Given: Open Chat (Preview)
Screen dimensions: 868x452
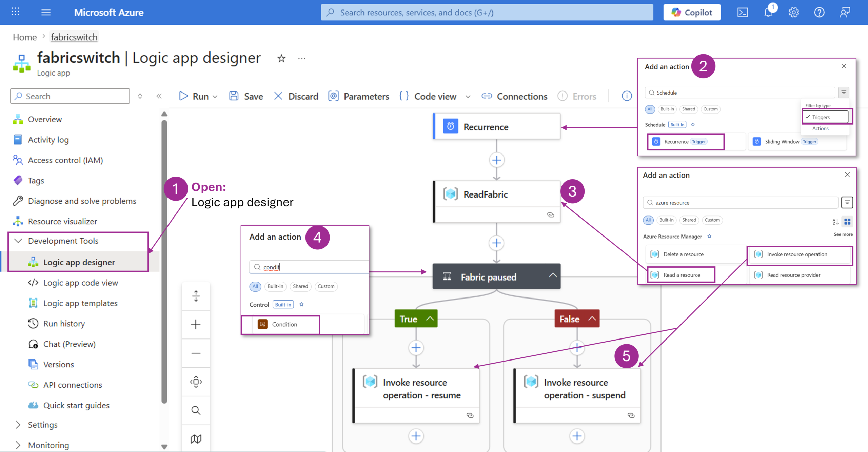Looking at the screenshot, I should [x=69, y=344].
